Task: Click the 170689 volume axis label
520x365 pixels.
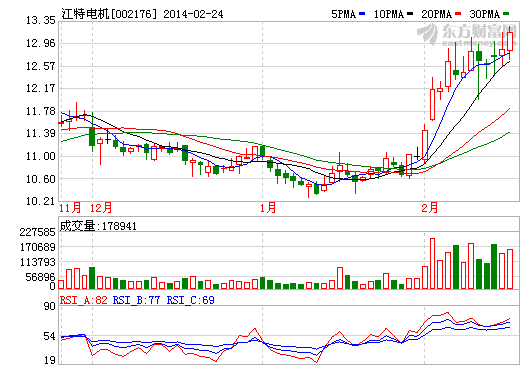Action: tap(37, 247)
